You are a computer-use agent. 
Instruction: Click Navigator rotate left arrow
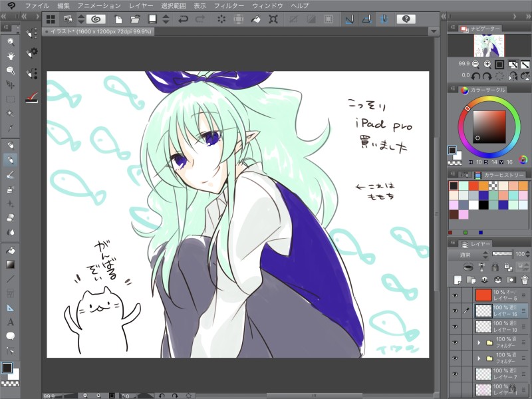pos(476,76)
